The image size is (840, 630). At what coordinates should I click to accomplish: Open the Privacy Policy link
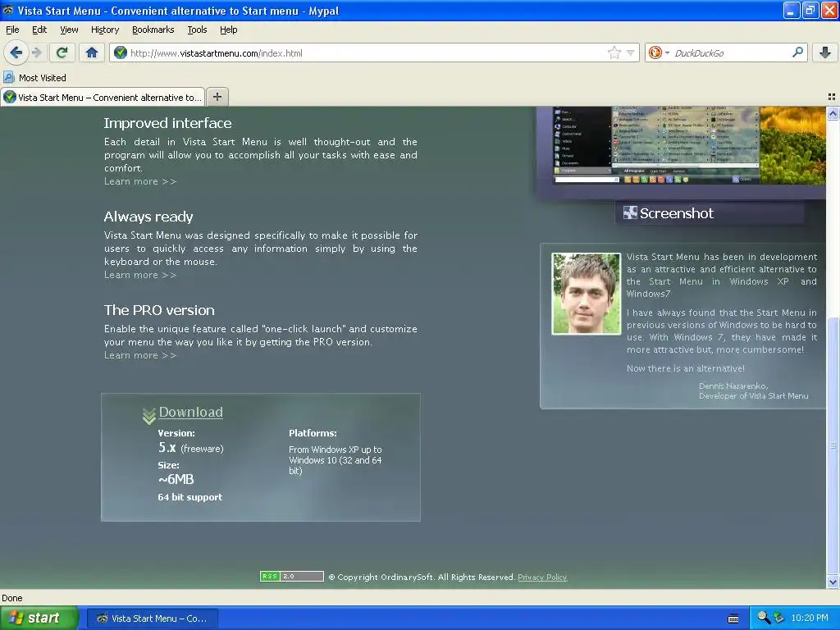(x=542, y=577)
